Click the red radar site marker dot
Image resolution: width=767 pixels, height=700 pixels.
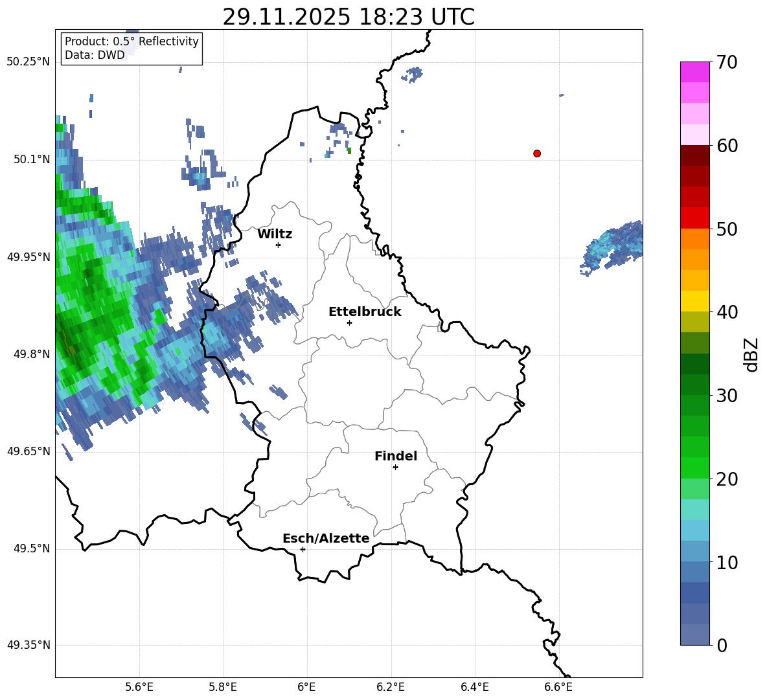[537, 153]
